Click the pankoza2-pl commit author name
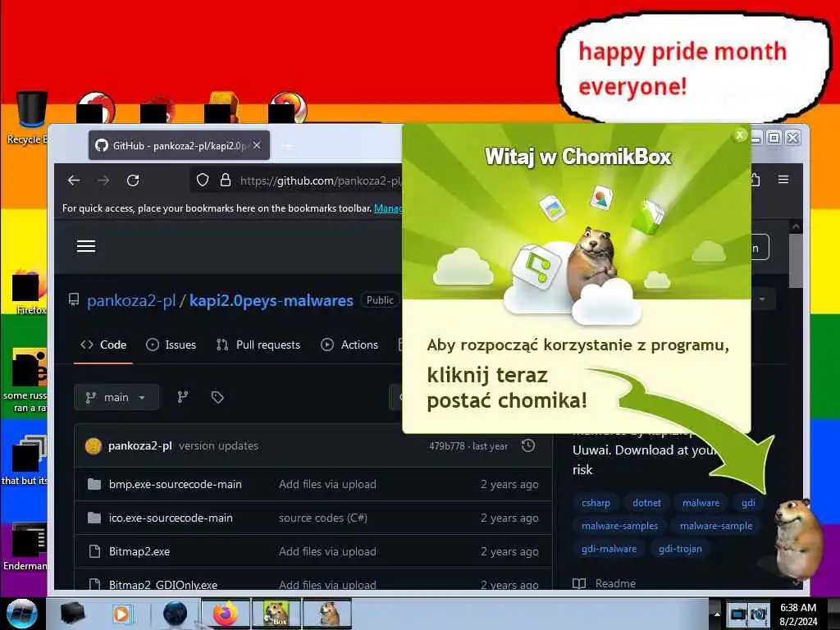840x630 pixels. point(139,445)
